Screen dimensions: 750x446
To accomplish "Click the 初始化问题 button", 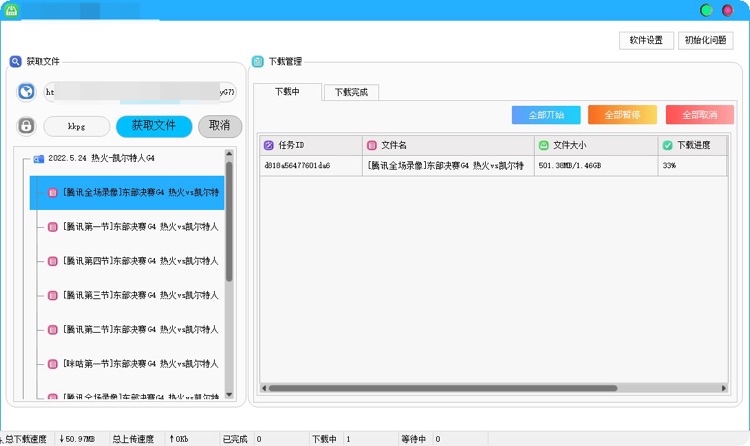I will click(706, 40).
